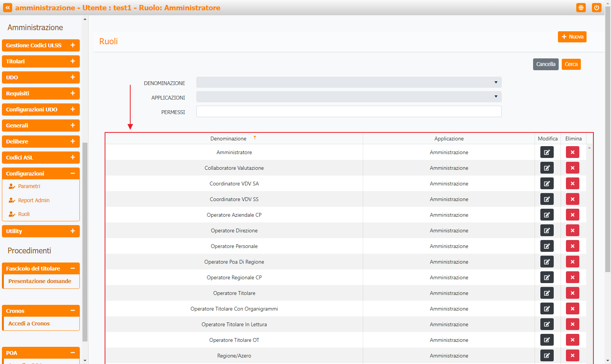Open Report Admin in sidebar
Viewport: 611px width, 364px height.
coord(34,200)
